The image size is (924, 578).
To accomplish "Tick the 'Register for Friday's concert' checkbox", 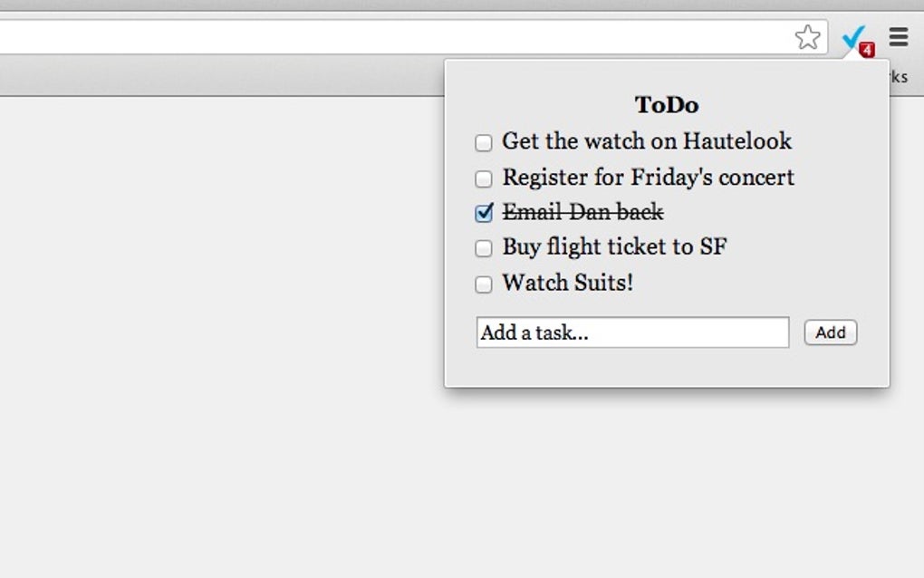I will (484, 178).
